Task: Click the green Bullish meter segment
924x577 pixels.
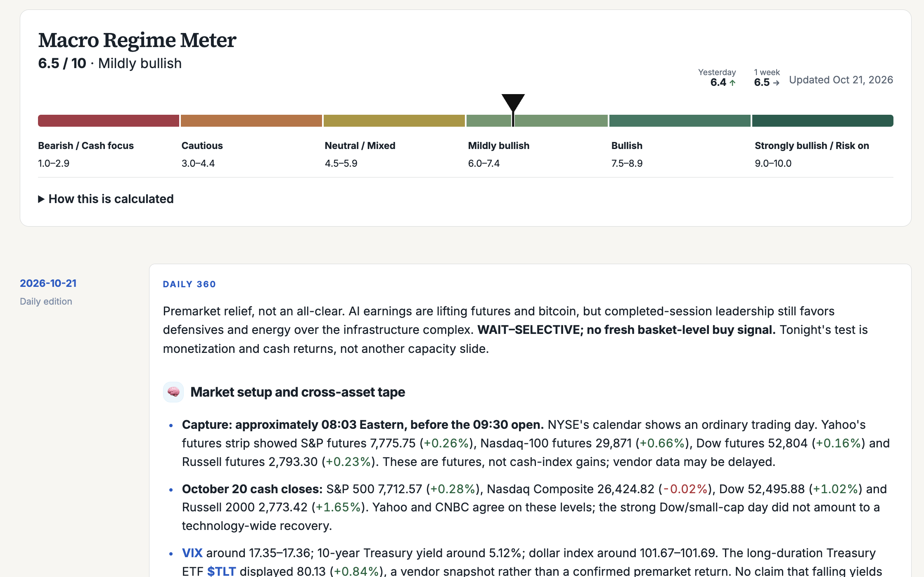Action: [x=680, y=121]
